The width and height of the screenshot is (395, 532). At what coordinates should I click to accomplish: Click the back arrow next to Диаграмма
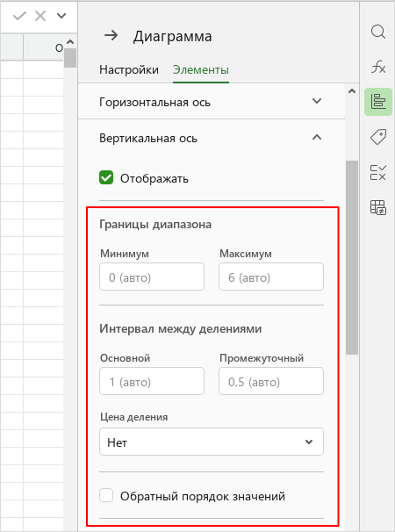(x=111, y=35)
